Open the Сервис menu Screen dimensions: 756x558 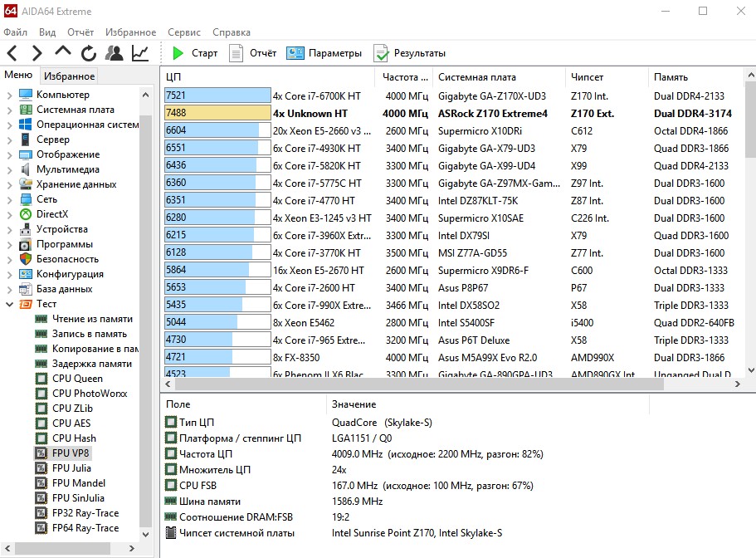[x=184, y=32]
